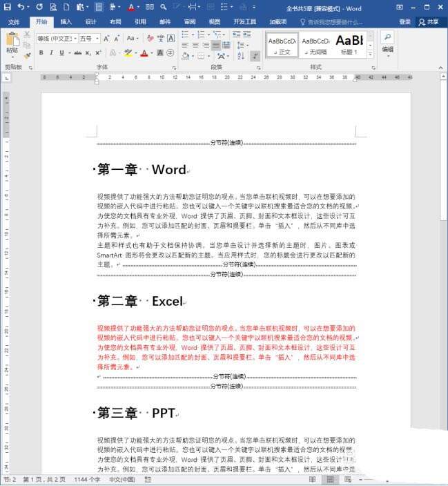The image size is (448, 486).
Task: Toggle Bold formatting
Action: pyautogui.click(x=41, y=53)
